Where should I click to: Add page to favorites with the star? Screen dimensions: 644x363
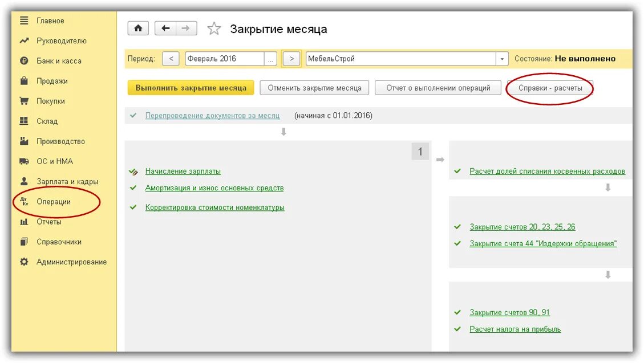click(x=213, y=28)
